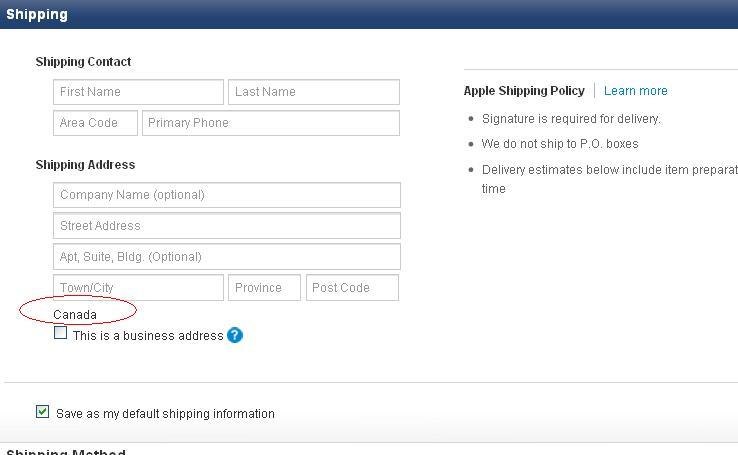Focus the Street Address field
The width and height of the screenshot is (738, 455).
pyautogui.click(x=226, y=226)
